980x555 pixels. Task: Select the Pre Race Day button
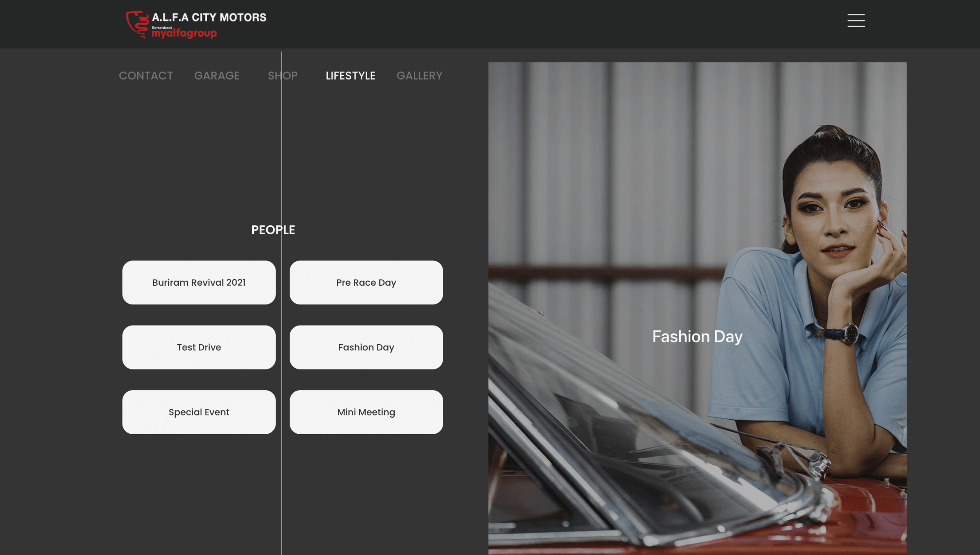(366, 283)
